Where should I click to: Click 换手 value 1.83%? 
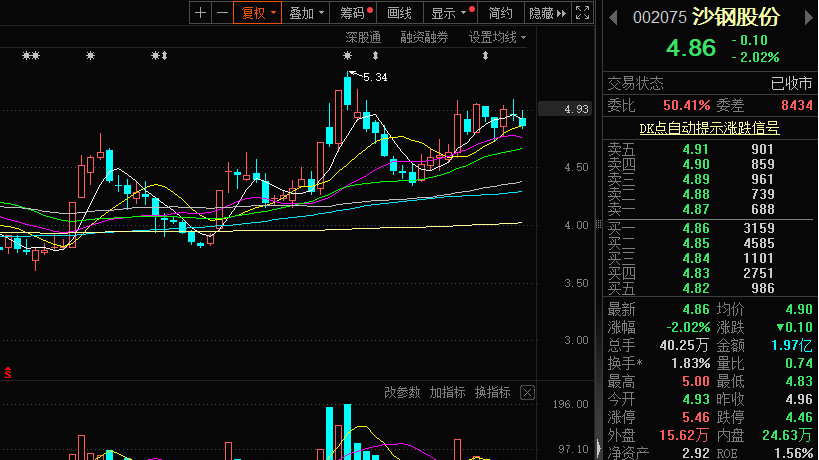click(x=691, y=363)
